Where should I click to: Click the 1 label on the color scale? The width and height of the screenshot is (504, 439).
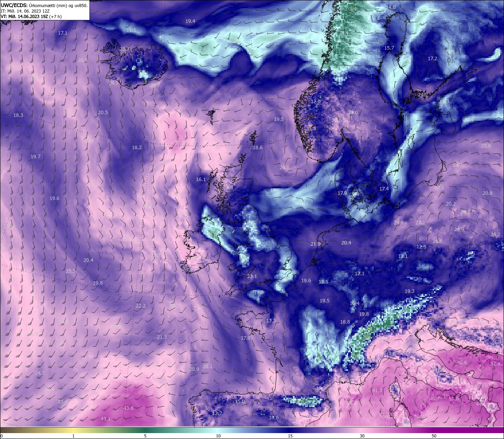point(74,436)
